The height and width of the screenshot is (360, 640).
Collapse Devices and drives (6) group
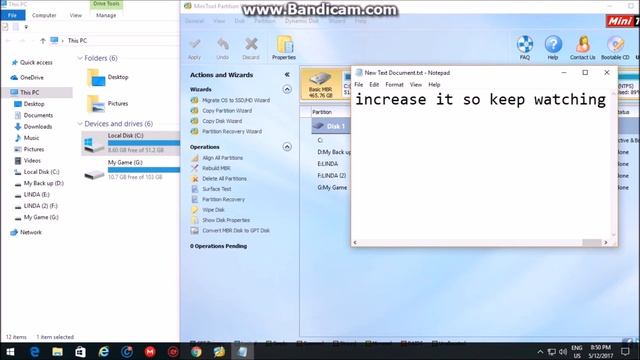pos(80,124)
